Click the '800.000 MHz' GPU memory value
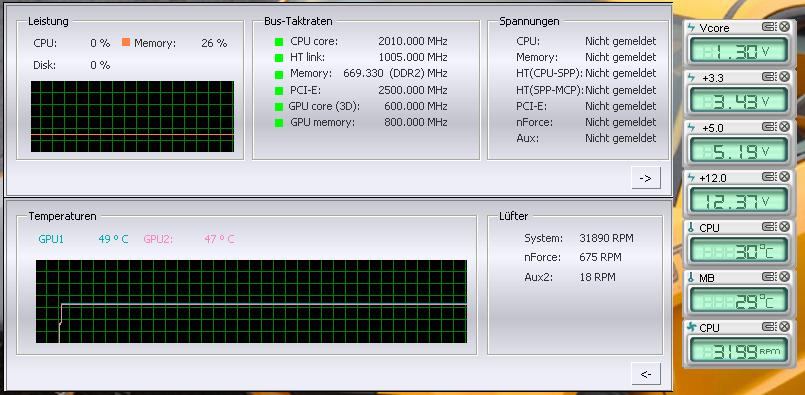805x395 pixels. [x=416, y=122]
